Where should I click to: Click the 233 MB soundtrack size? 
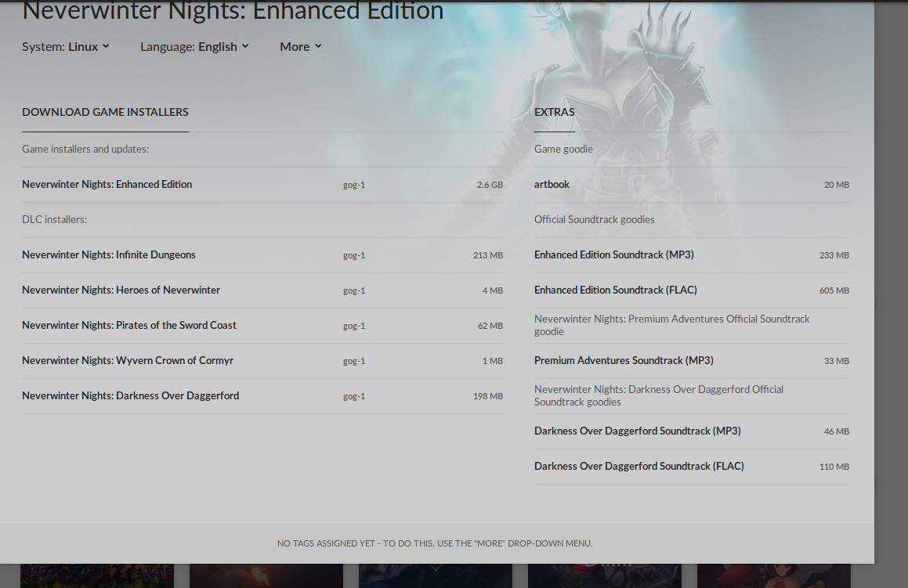point(834,255)
